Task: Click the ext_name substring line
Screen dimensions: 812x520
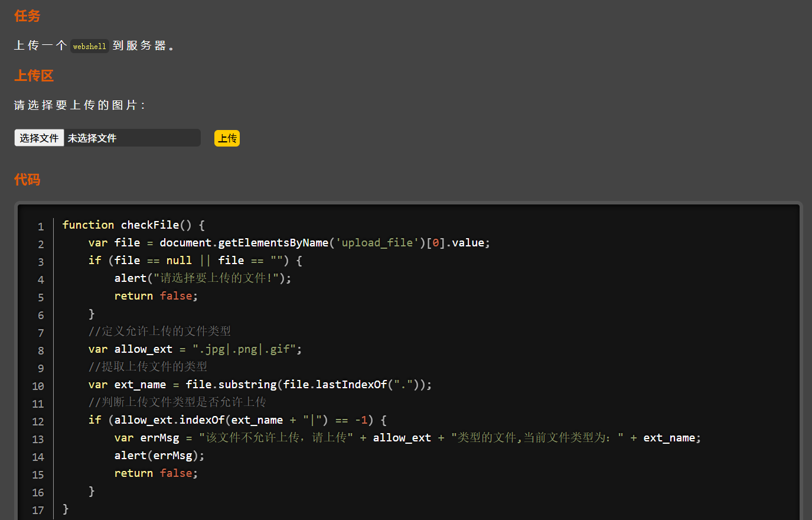Action: [x=260, y=385]
